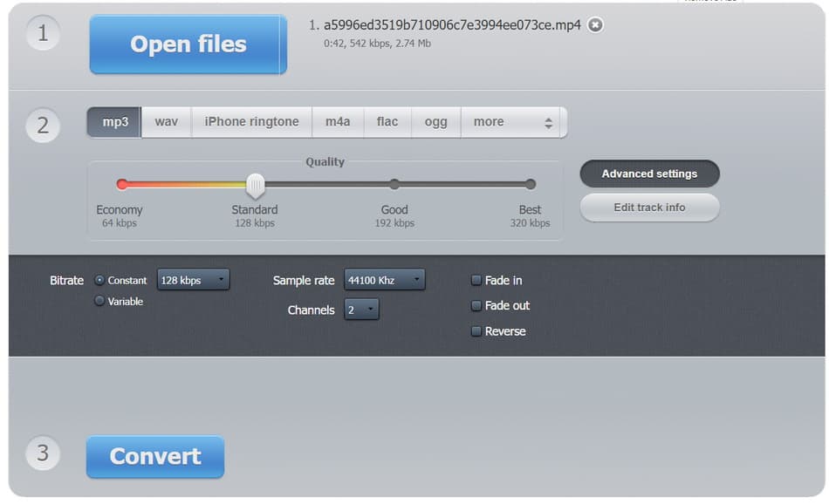This screenshot has width=829, height=504.
Task: Remove the uploaded mp4 file with X icon
Action: (x=595, y=25)
